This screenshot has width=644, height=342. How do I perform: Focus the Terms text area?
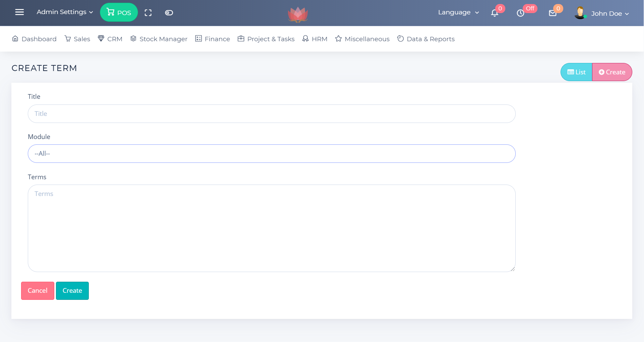[271, 228]
